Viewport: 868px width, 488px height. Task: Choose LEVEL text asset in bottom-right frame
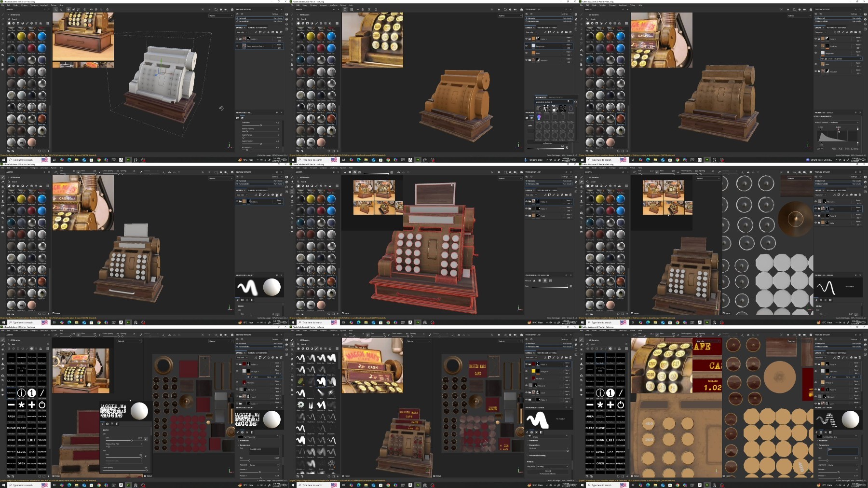[600, 452]
